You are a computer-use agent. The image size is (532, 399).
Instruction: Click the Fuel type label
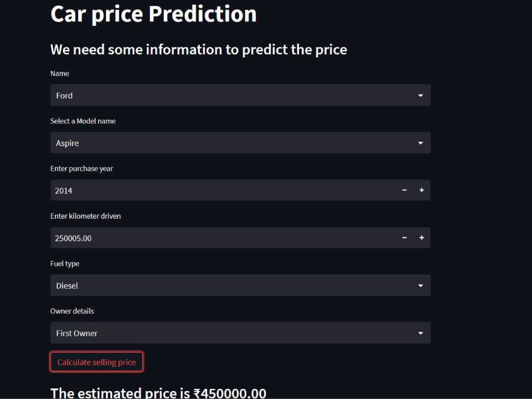pyautogui.click(x=65, y=264)
